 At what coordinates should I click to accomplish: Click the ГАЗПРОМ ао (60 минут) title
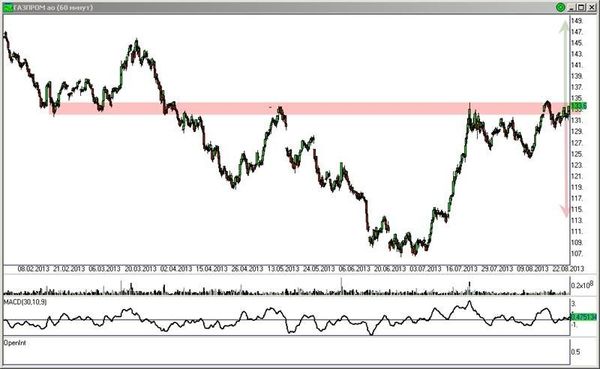[x=53, y=7]
